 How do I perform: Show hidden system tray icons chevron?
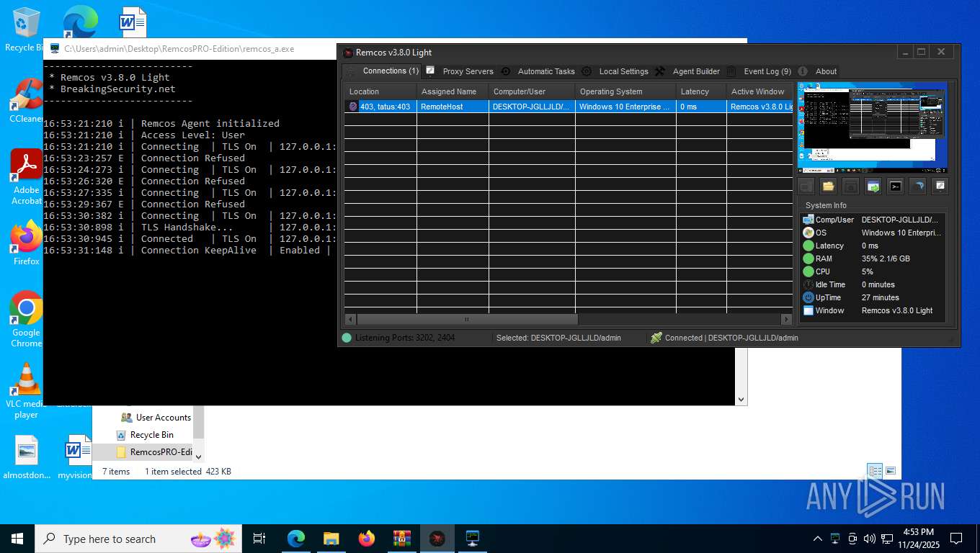(x=817, y=539)
